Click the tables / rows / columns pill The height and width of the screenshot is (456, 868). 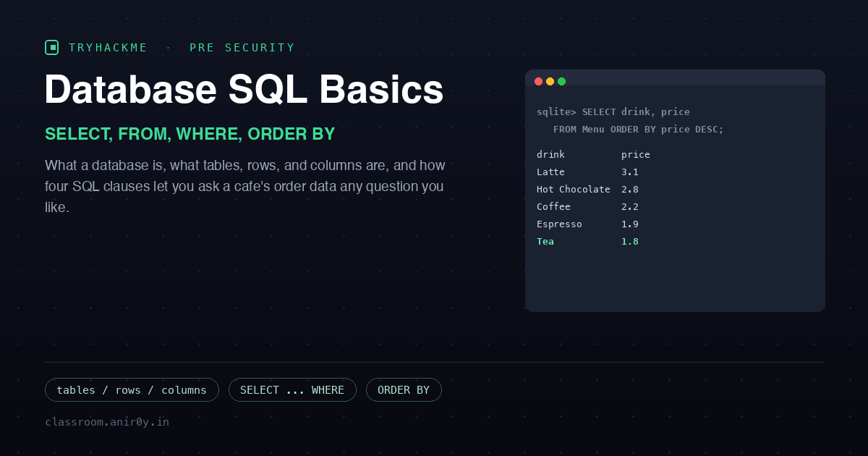132,390
